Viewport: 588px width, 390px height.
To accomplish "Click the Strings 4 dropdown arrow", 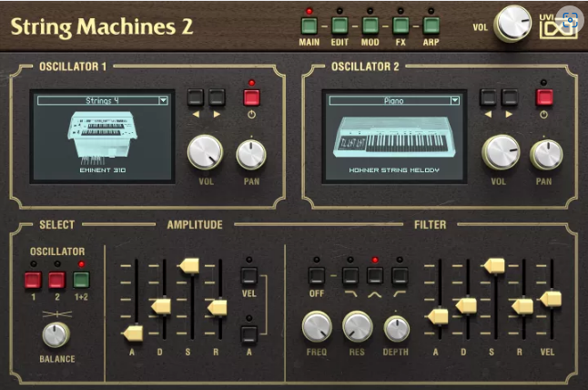I will [163, 100].
